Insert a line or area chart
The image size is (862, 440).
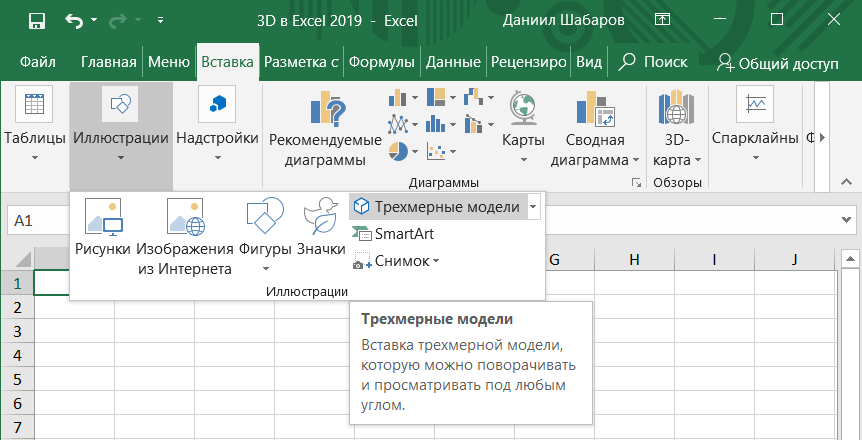point(402,124)
